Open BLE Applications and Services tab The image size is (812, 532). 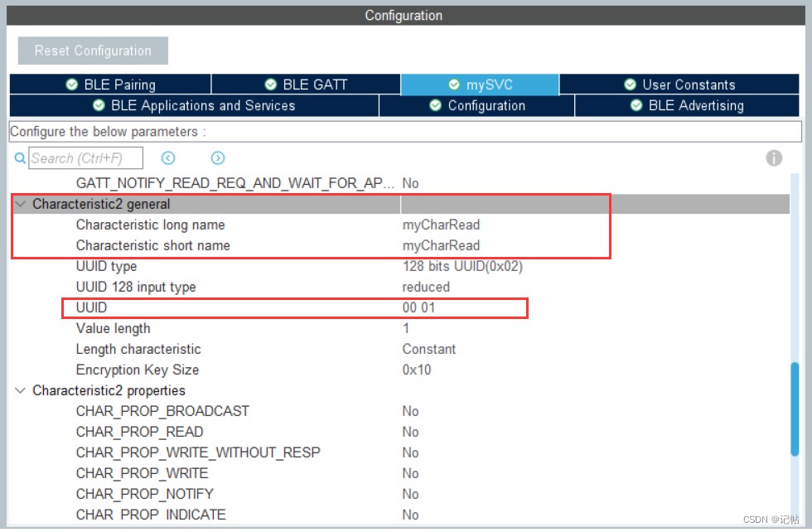tap(194, 106)
